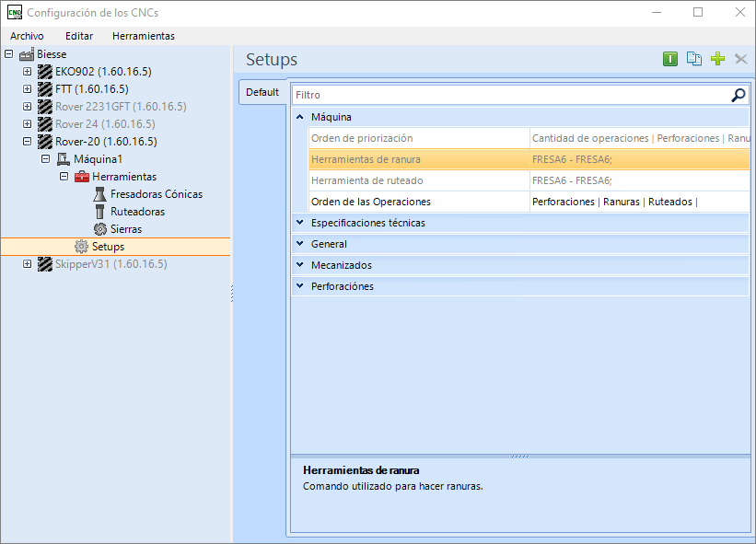This screenshot has width=756, height=544.
Task: Expand the Mecanizados property group
Action: coord(300,265)
